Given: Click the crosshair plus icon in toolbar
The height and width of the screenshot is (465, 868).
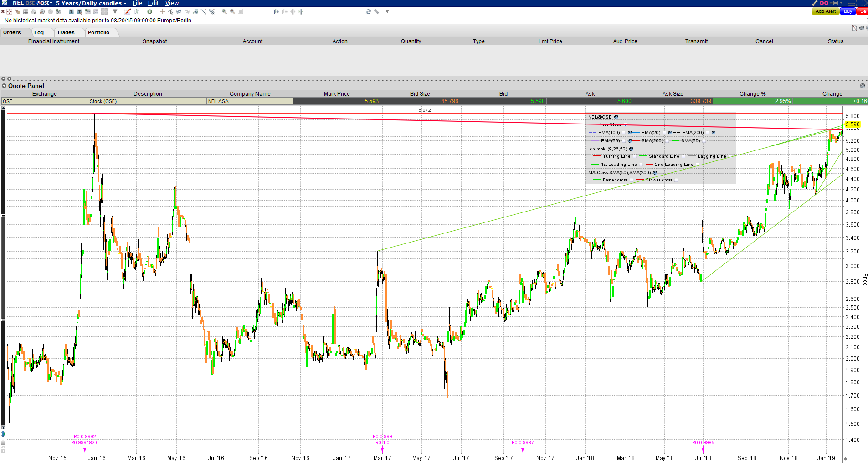Looking at the screenshot, I should [x=162, y=12].
